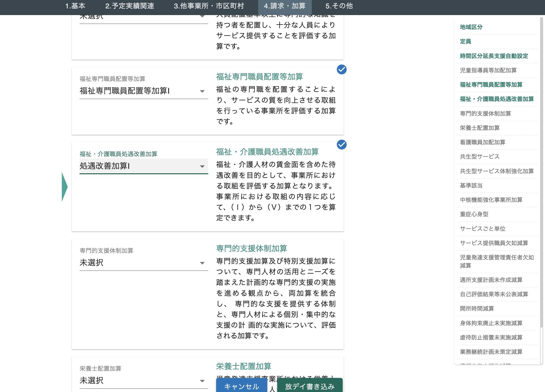The height and width of the screenshot is (392, 545).
Task: Open the 福祉専門職員配置等加算 dropdown
Action: pyautogui.click(x=143, y=91)
